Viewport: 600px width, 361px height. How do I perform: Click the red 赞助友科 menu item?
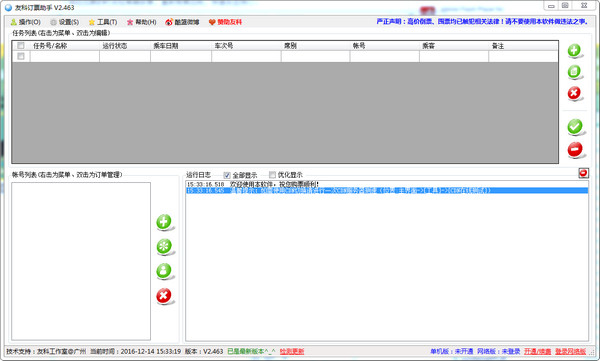(225, 22)
